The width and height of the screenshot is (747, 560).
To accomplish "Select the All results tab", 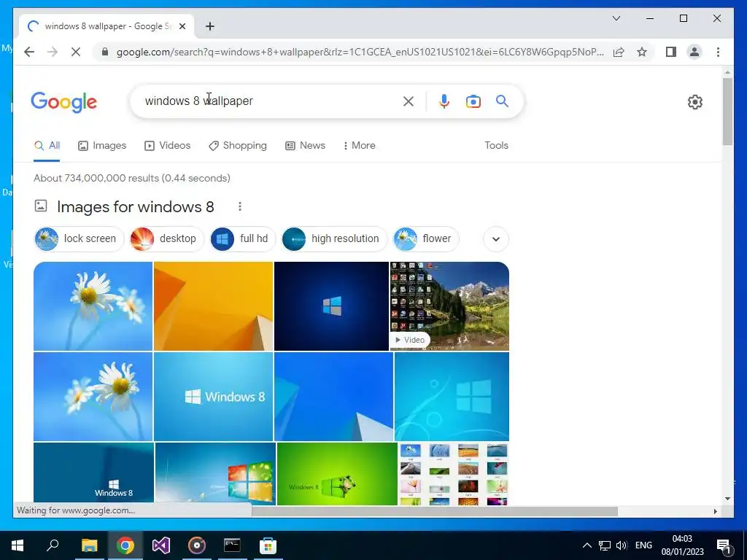I will [x=47, y=145].
